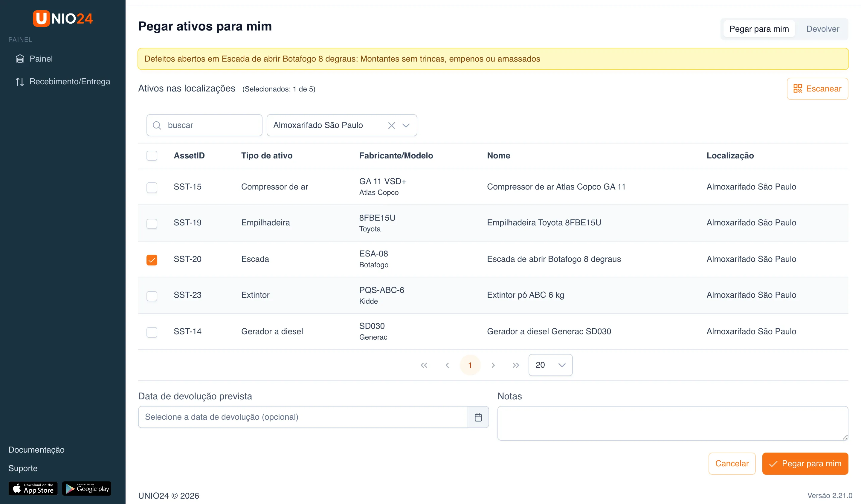
Task: Click inside the Notas text area
Action: [672, 423]
